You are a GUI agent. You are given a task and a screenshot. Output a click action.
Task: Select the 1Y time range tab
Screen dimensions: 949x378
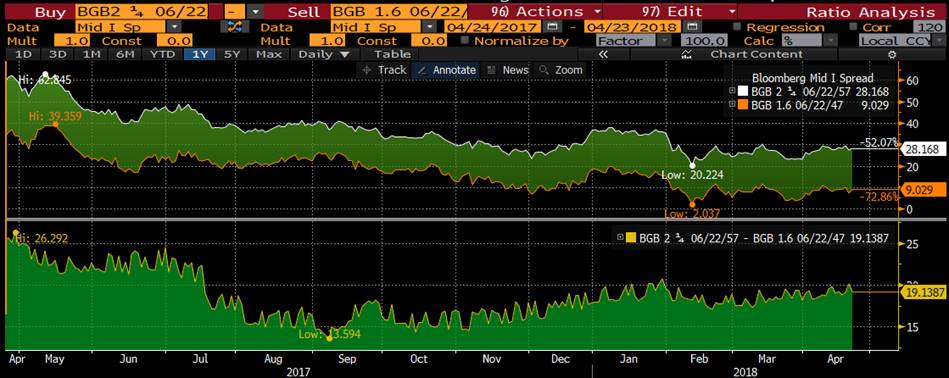point(200,54)
